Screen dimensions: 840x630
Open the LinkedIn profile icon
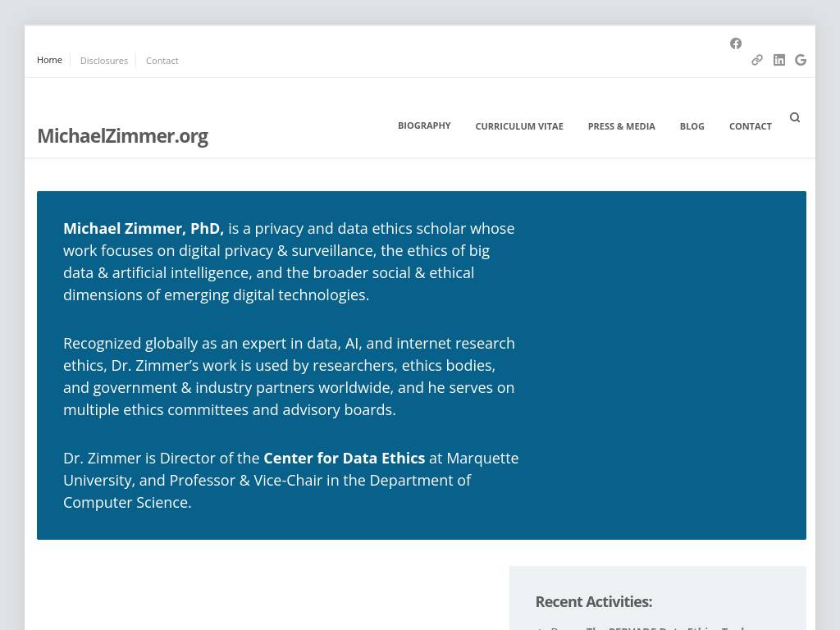coord(779,60)
